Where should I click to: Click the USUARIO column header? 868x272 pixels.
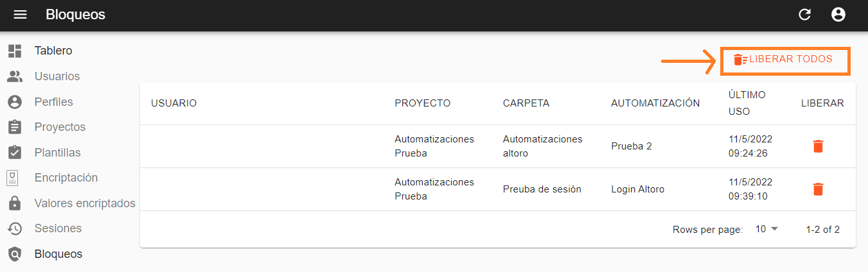point(173,103)
